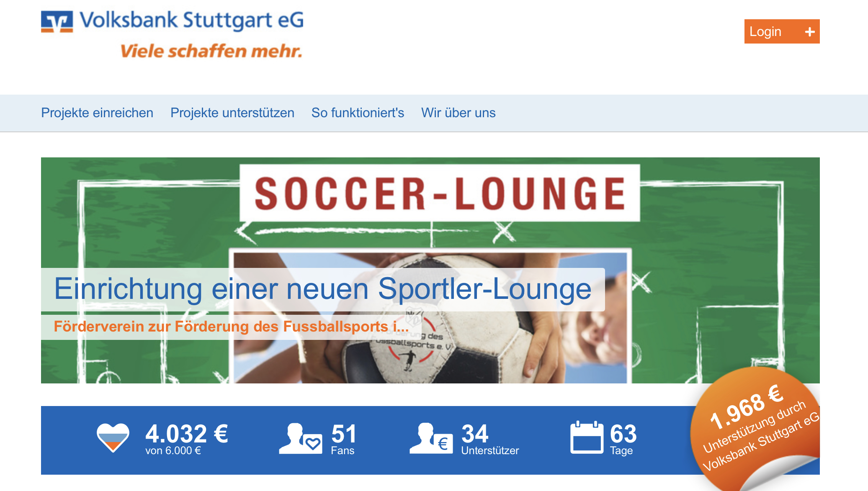Image resolution: width=868 pixels, height=491 pixels.
Task: Open Projekte unterstützen menu item
Action: point(232,113)
